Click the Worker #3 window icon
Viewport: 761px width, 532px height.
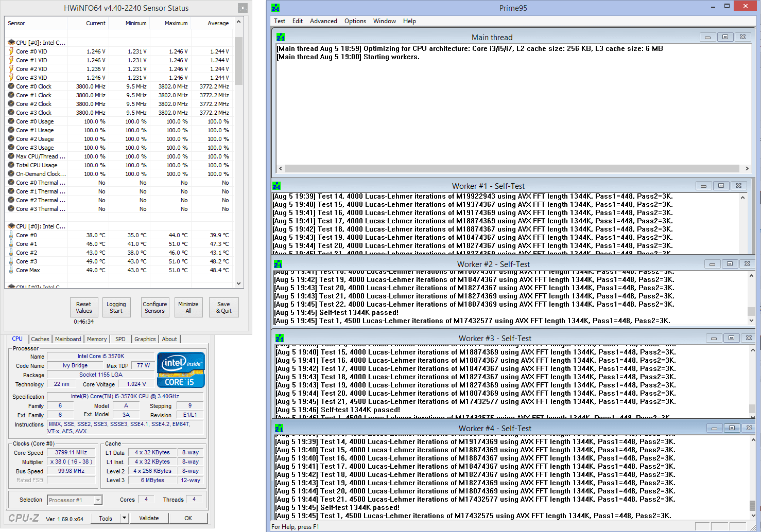280,338
